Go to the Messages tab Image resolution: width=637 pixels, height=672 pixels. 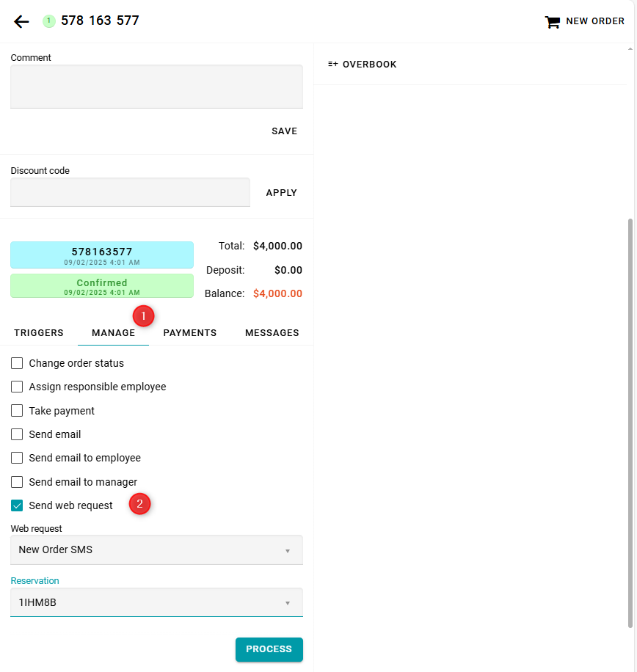(x=272, y=333)
